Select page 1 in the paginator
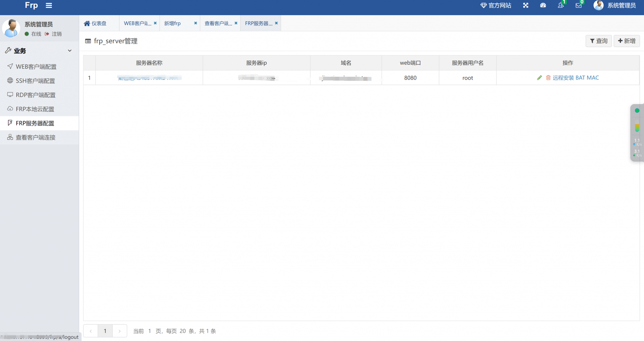Viewport: 644px width, 341px height. click(x=105, y=331)
